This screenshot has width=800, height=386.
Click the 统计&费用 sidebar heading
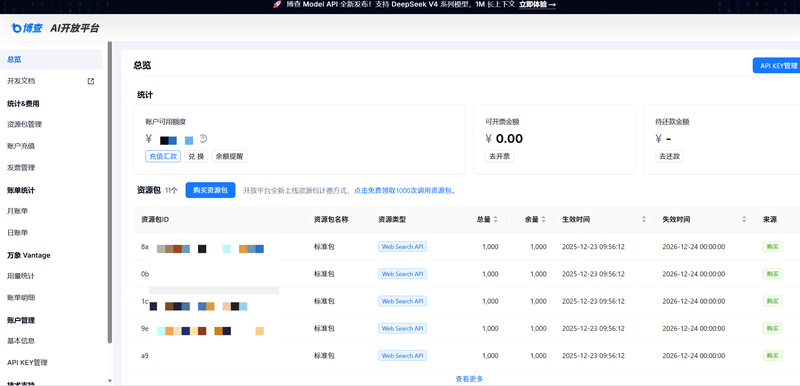(x=23, y=104)
